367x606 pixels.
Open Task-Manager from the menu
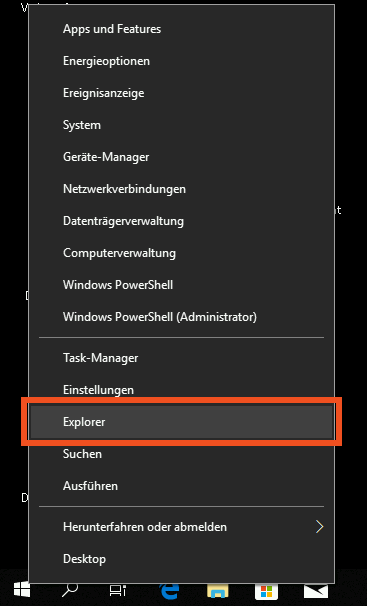182,358
